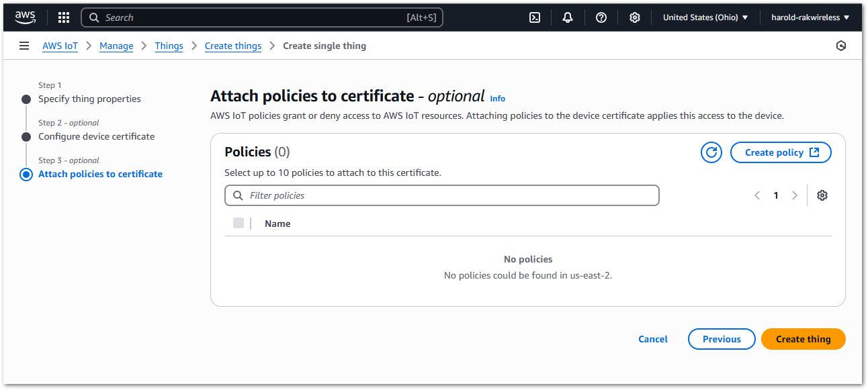Screen dimensions: 868x390
Task: Go to the Things breadcrumb
Action: 169,46
